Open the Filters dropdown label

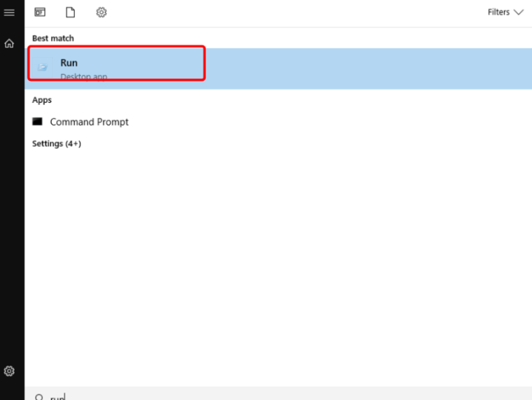tap(498, 12)
